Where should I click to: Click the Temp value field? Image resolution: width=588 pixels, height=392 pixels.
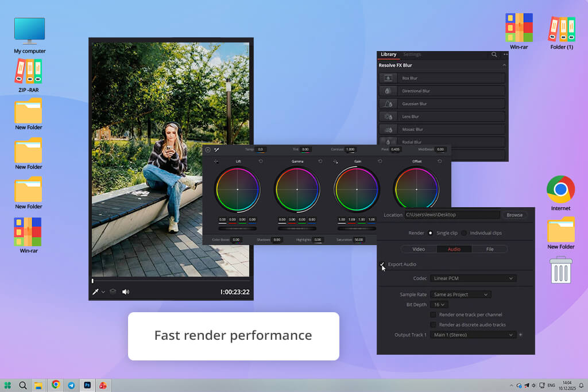[260, 149]
